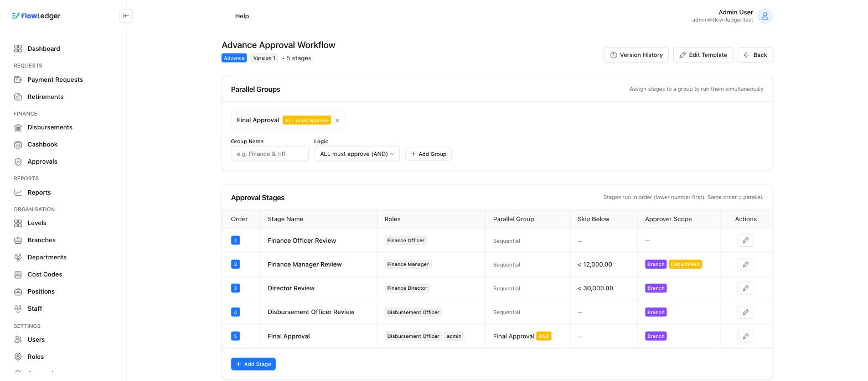This screenshot has height=381, width=868.
Task: Click the Finance Director role chip
Action: click(407, 288)
